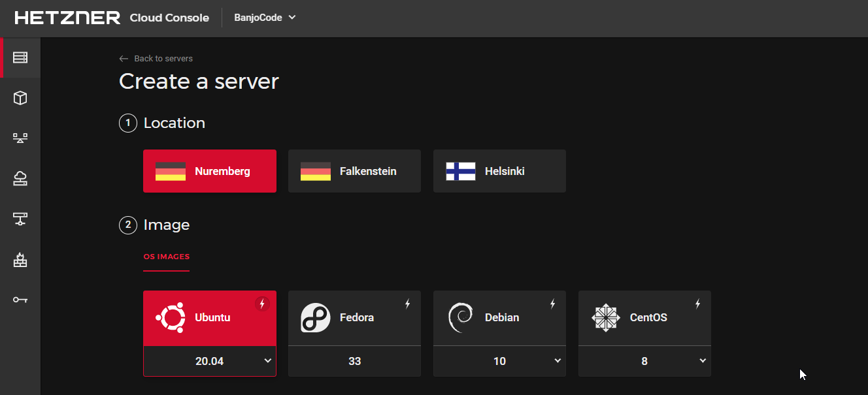Click the lightning bolt on CentOS card
This screenshot has height=395, width=868.
click(697, 304)
